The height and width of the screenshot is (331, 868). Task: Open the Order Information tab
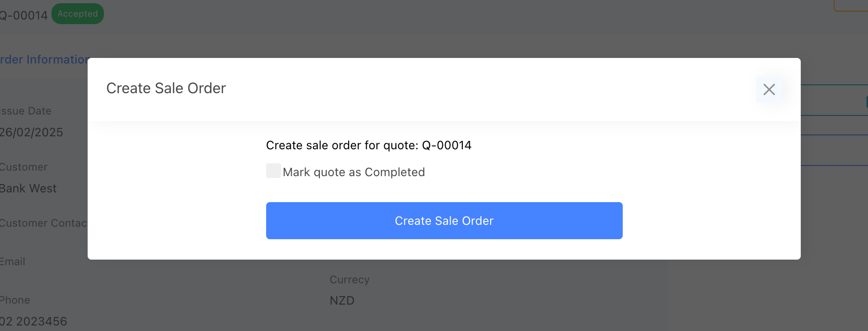pyautogui.click(x=44, y=59)
